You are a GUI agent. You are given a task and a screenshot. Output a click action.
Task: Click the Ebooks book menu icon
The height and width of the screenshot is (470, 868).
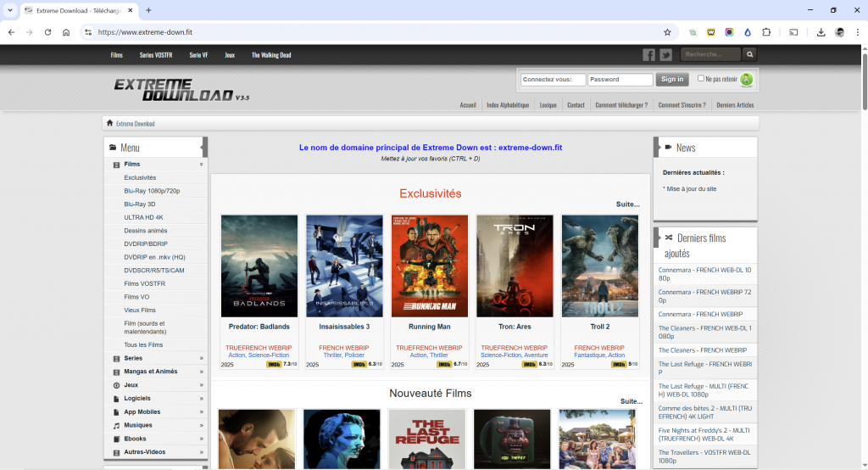point(116,439)
